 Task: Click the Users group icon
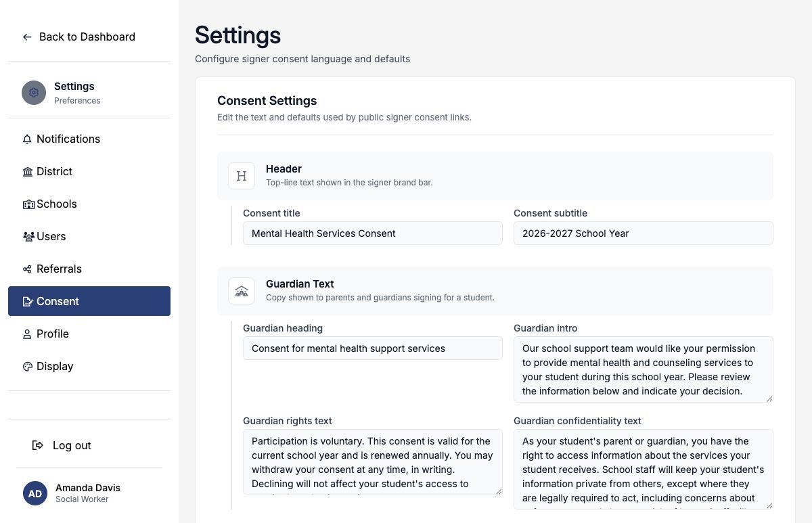(28, 237)
